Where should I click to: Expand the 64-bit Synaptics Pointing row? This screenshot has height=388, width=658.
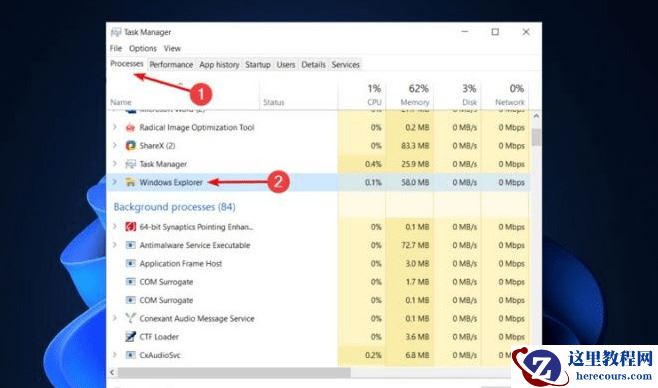(x=115, y=227)
